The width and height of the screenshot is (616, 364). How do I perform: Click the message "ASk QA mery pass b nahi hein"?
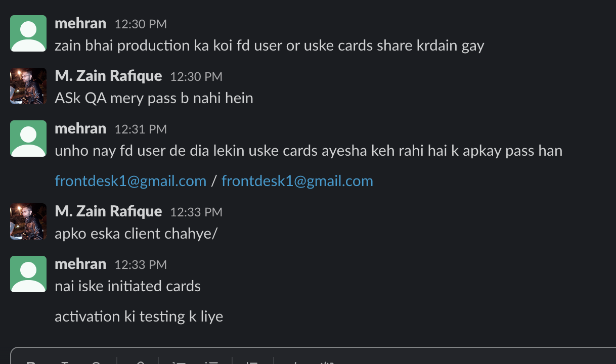[154, 98]
